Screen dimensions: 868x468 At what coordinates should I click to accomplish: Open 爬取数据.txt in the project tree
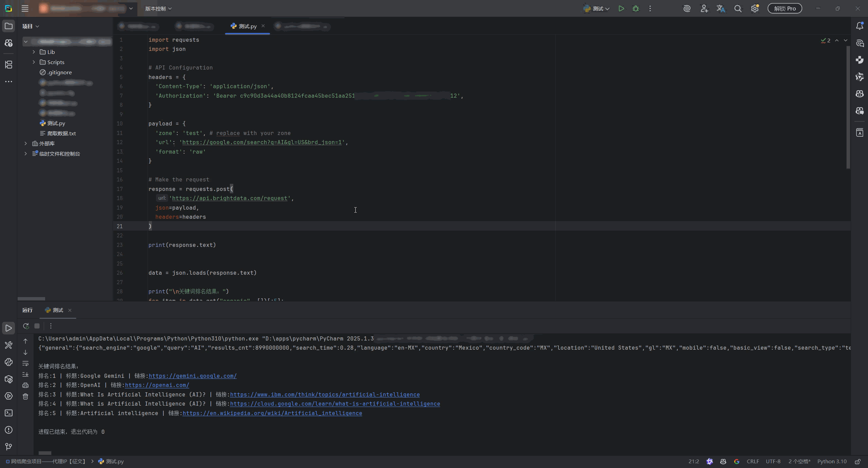(x=61, y=133)
